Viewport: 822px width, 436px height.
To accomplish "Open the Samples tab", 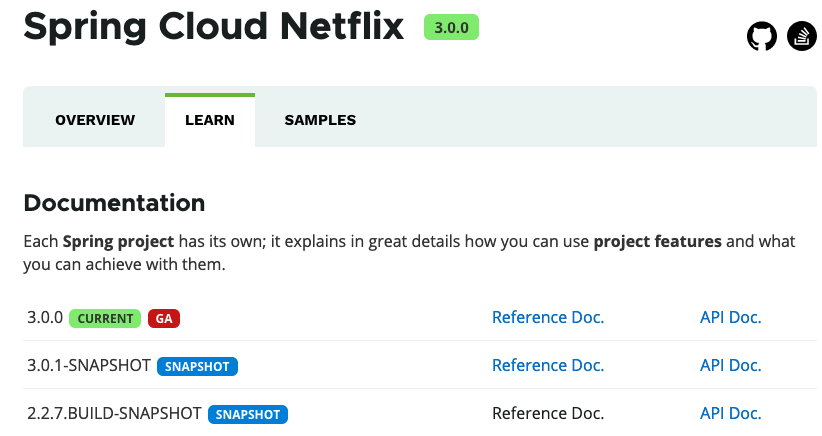I will 320,120.
